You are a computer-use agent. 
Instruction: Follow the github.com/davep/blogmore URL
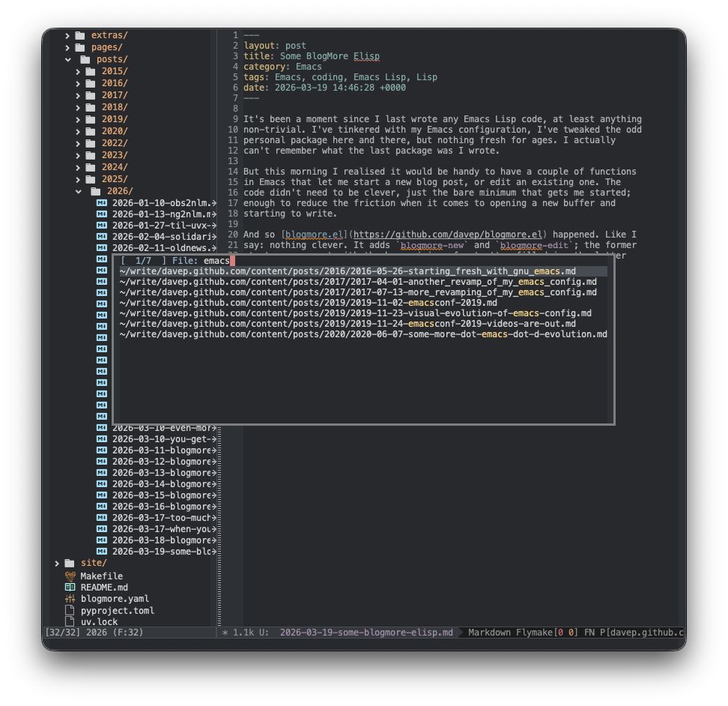(x=447, y=233)
